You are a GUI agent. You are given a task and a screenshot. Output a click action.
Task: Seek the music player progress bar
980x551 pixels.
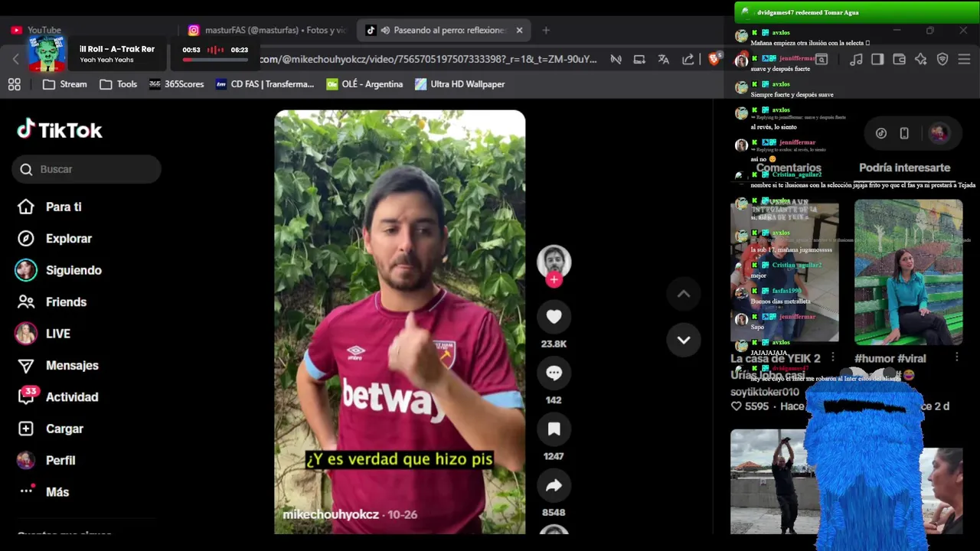pos(214,60)
